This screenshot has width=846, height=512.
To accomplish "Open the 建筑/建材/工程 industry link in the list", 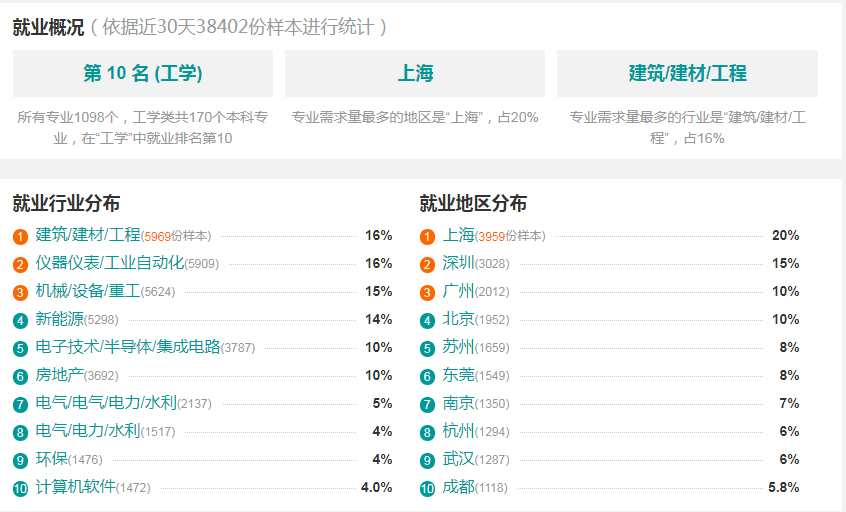I will point(88,235).
